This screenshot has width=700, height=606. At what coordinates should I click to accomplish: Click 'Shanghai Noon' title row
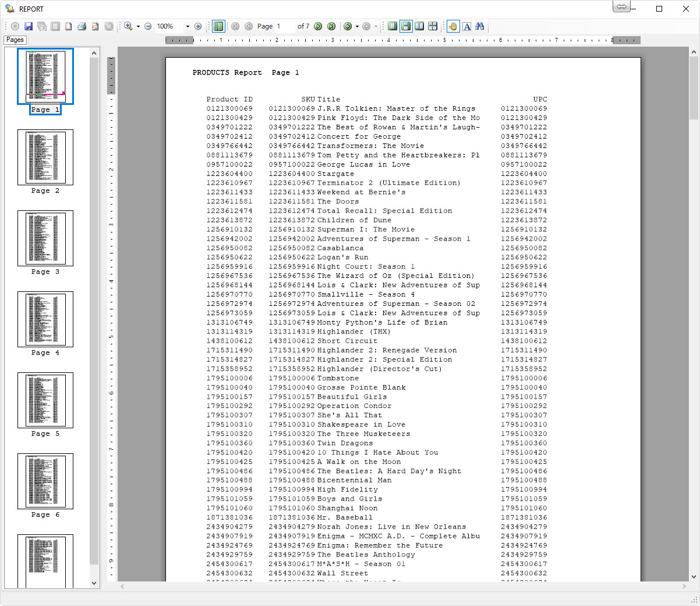click(347, 508)
